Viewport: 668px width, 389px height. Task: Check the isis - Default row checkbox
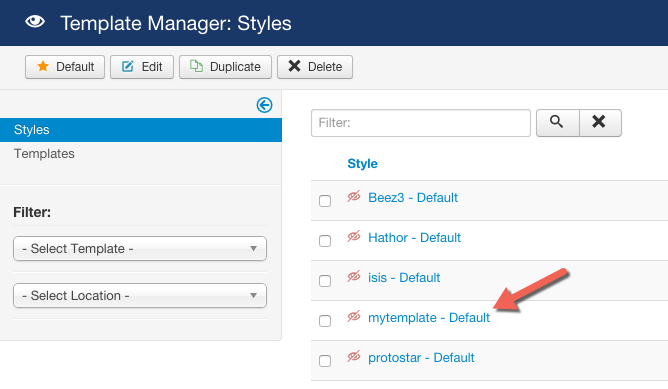[x=325, y=281]
